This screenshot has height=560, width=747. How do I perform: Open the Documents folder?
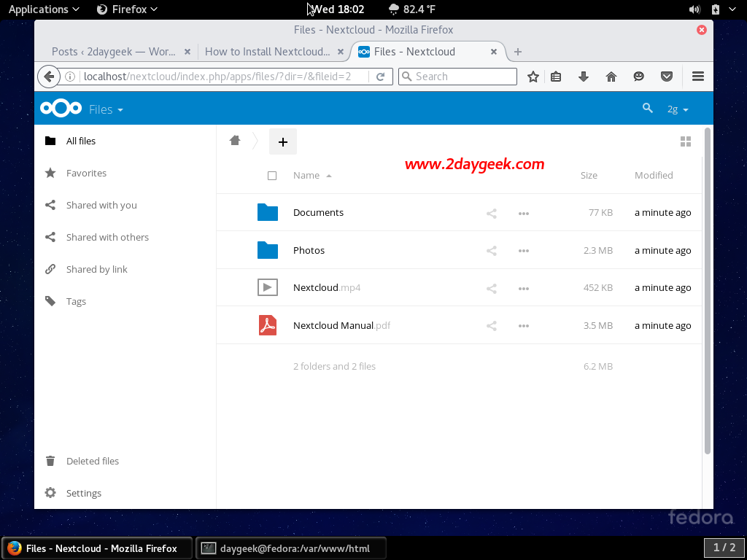point(318,212)
